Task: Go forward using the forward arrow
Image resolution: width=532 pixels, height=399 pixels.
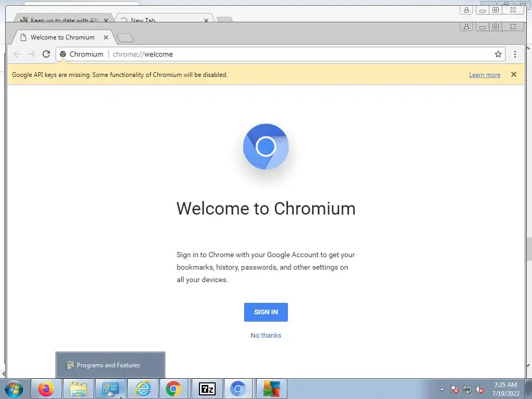Action: [x=32, y=54]
